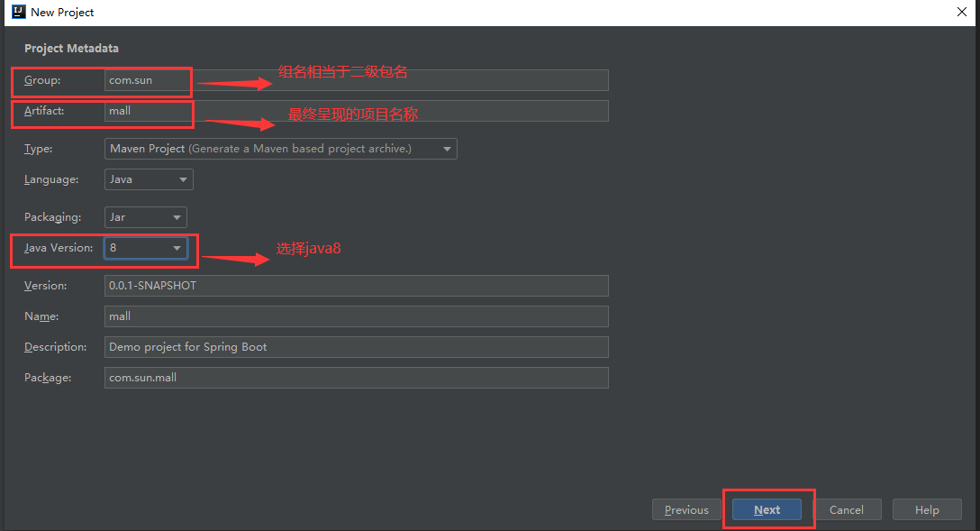Click the Description label
This screenshot has height=531, width=980.
56,347
